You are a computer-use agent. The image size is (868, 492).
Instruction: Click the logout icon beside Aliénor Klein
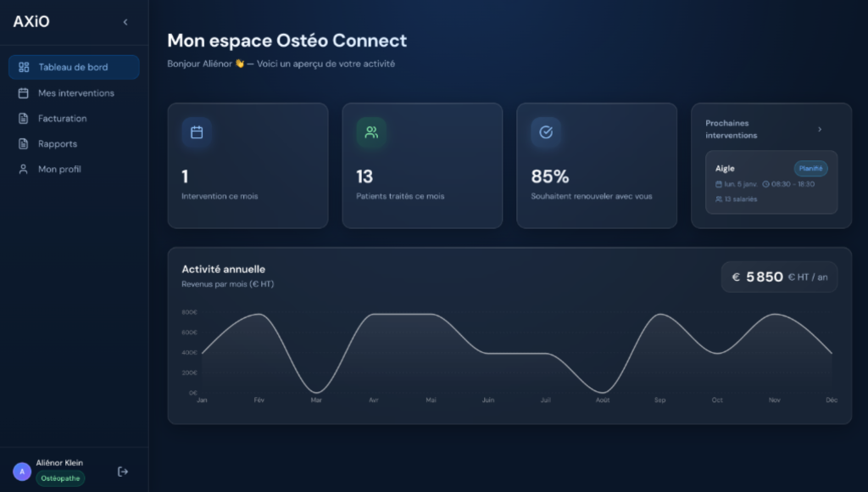(x=123, y=472)
